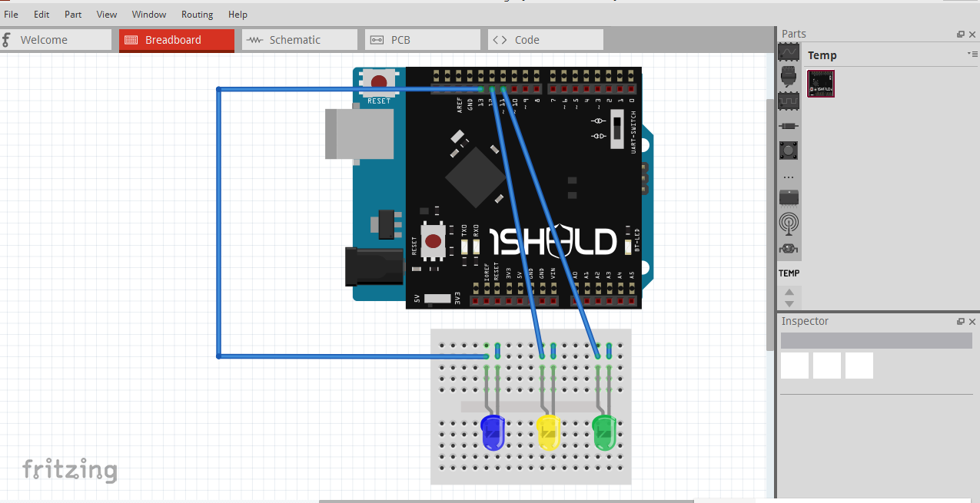Viewport: 980px width, 503px height.
Task: Toggle the 5V/3V3 voltage switch
Action: [437, 298]
